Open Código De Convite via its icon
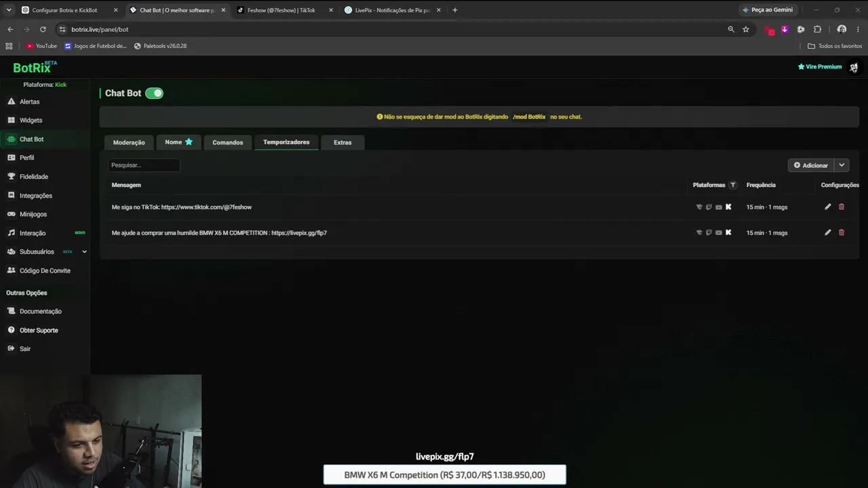The image size is (868, 488). coord(11,270)
